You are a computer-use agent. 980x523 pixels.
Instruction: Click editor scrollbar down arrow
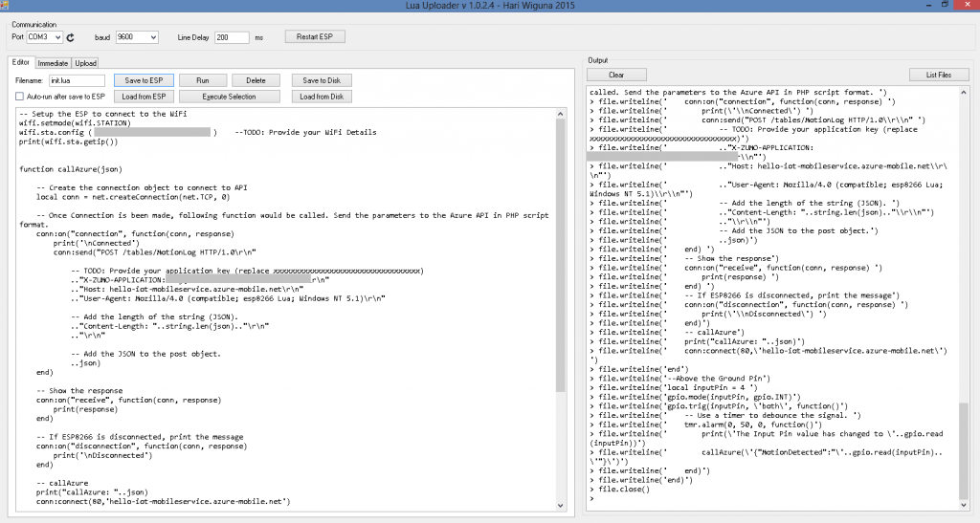[560, 505]
